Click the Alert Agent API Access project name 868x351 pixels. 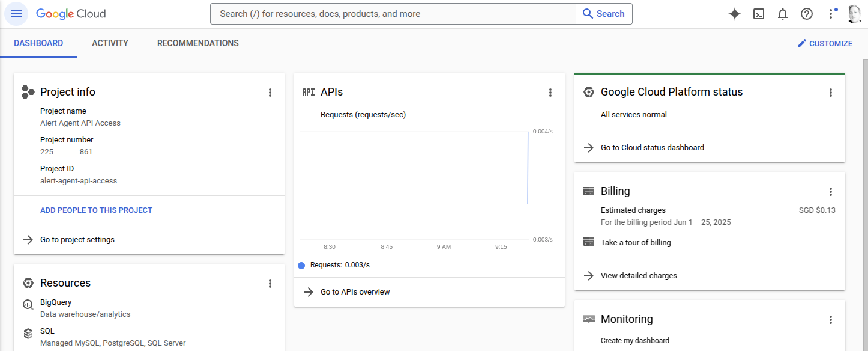[80, 123]
